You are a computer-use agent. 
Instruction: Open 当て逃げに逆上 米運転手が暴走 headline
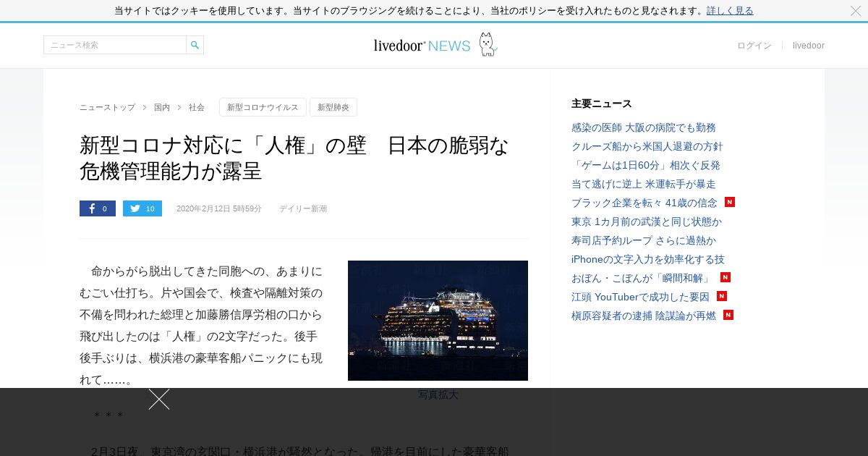(644, 184)
